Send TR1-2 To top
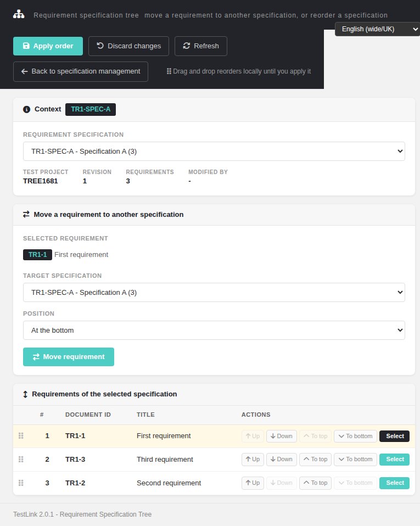The height and width of the screenshot is (526, 420). tap(315, 483)
